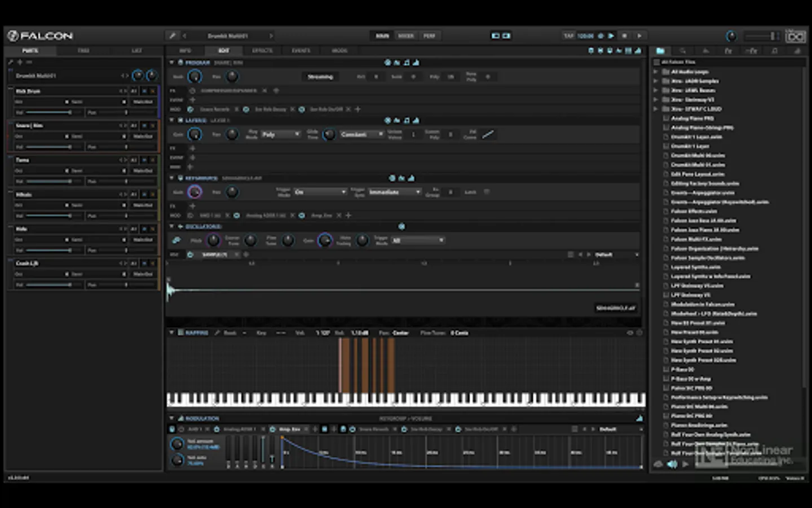Go to next preset with right arrow
The image size is (812, 508).
point(271,36)
